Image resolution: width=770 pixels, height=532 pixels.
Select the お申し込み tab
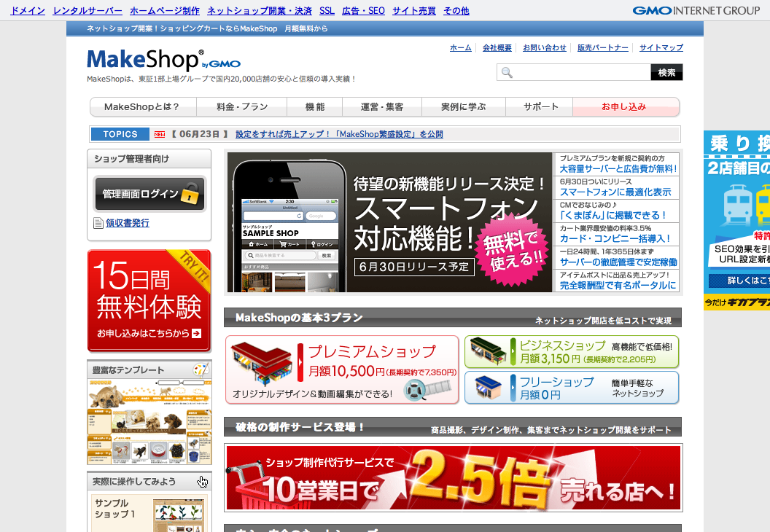[x=626, y=107]
